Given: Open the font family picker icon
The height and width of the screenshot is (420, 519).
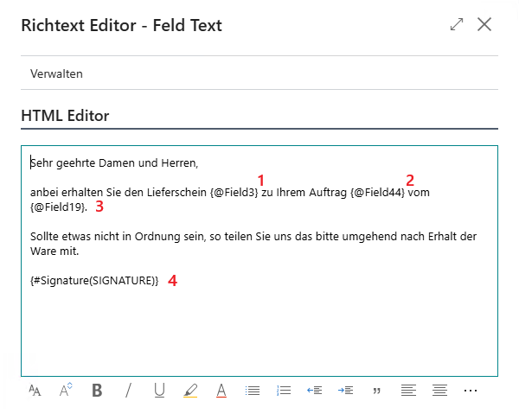Looking at the screenshot, I should pyautogui.click(x=35, y=391).
